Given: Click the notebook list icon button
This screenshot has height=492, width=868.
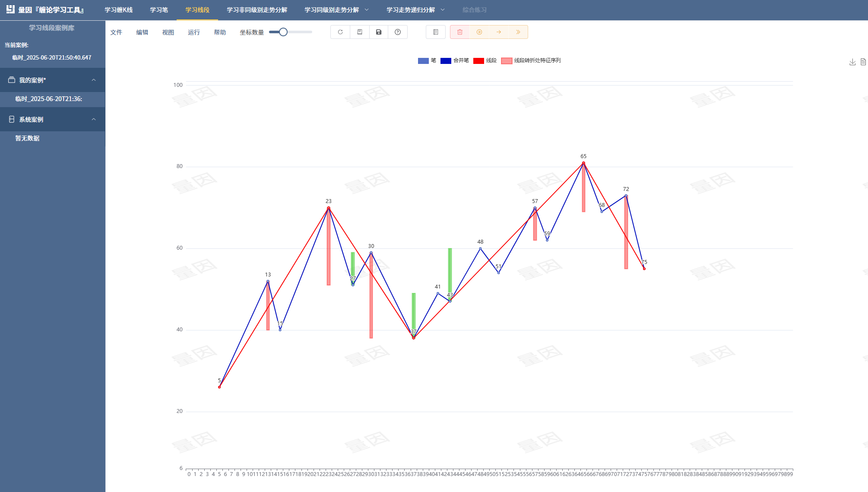Looking at the screenshot, I should [436, 32].
